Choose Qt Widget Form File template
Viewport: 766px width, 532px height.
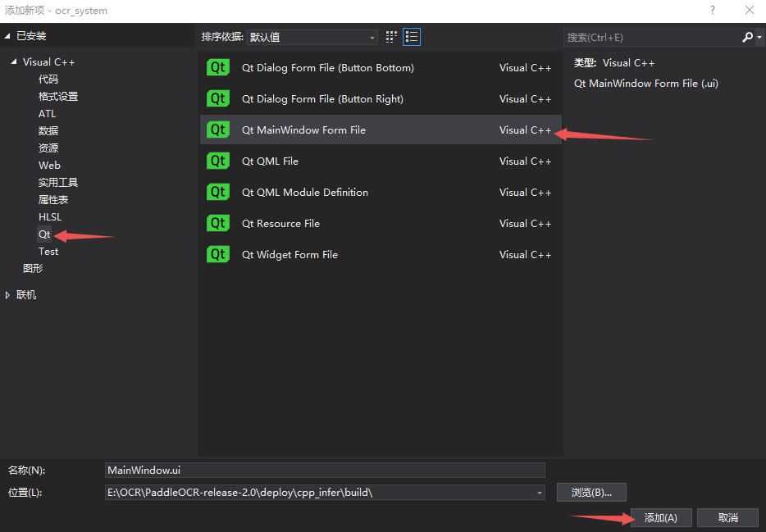[381, 255]
